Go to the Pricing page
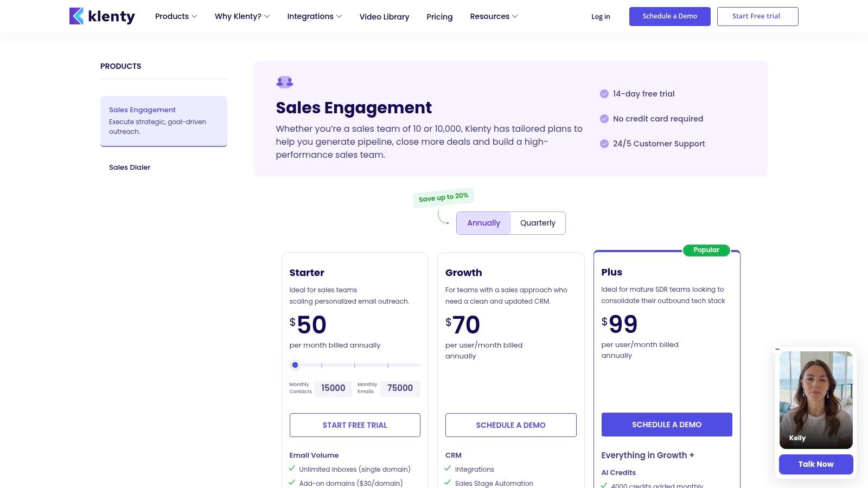This screenshot has height=488, width=868. pos(439,17)
